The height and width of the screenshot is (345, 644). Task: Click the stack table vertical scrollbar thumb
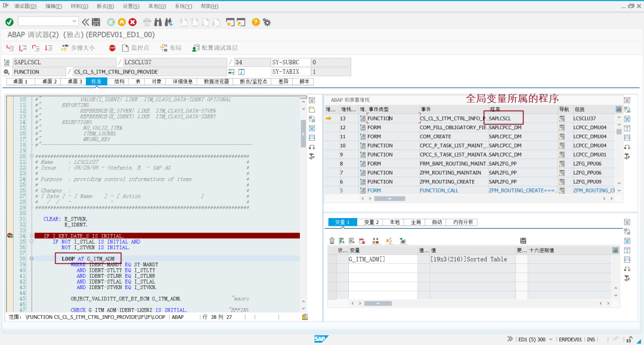pyautogui.click(x=619, y=132)
